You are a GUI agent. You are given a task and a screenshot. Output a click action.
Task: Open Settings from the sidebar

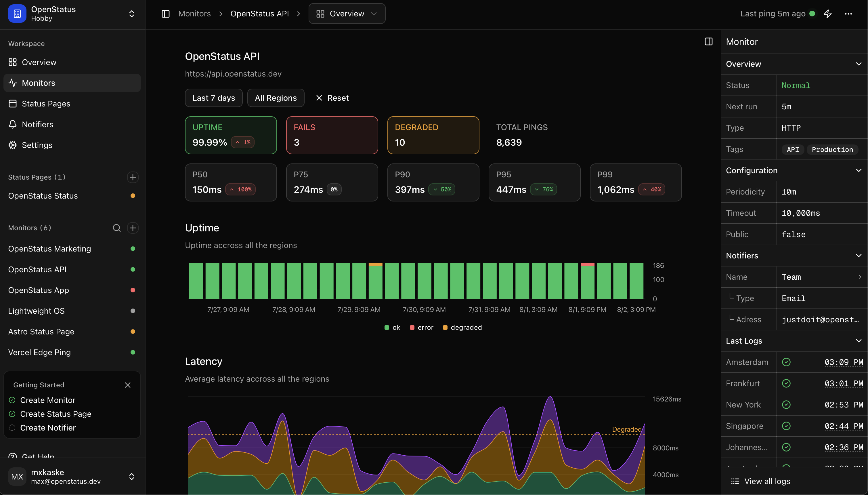pos(37,145)
